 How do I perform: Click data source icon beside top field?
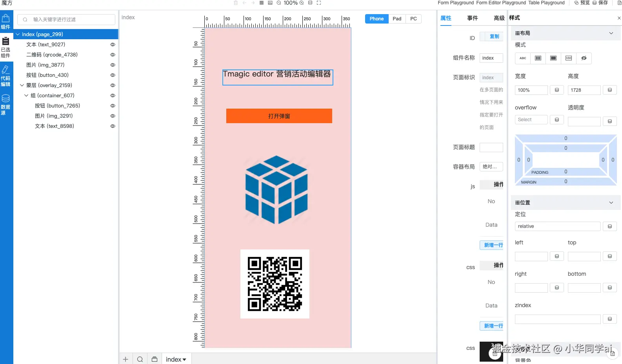point(610,257)
